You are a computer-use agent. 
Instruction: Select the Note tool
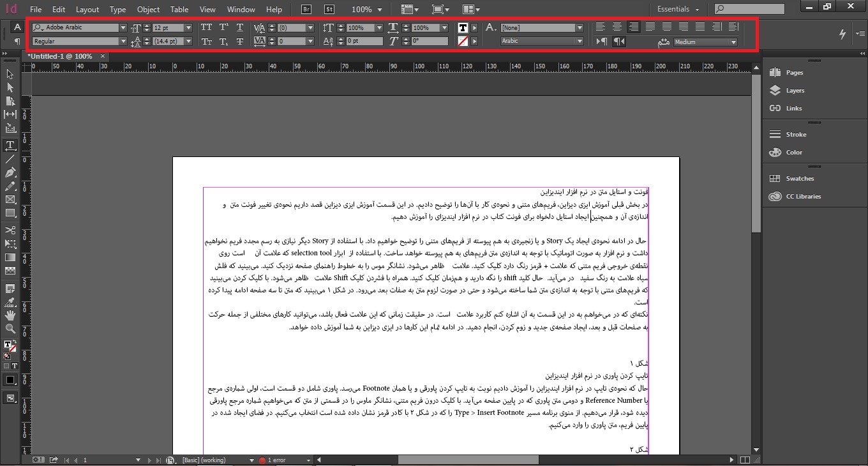pyautogui.click(x=10, y=289)
